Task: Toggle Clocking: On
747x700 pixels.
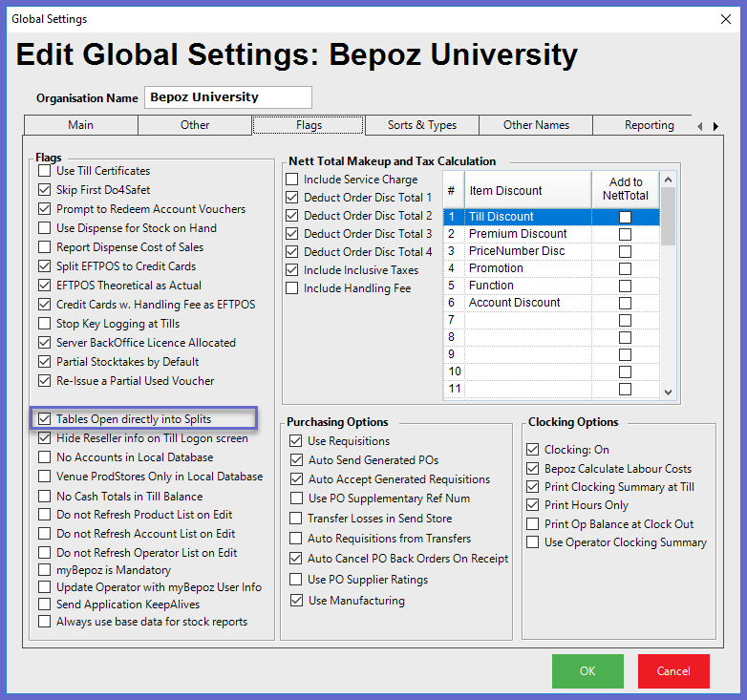Action: 533,449
